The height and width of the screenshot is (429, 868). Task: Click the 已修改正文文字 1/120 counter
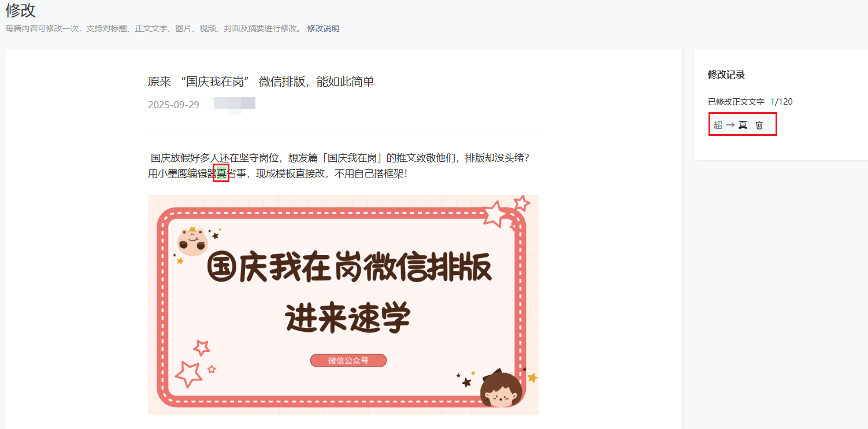750,102
